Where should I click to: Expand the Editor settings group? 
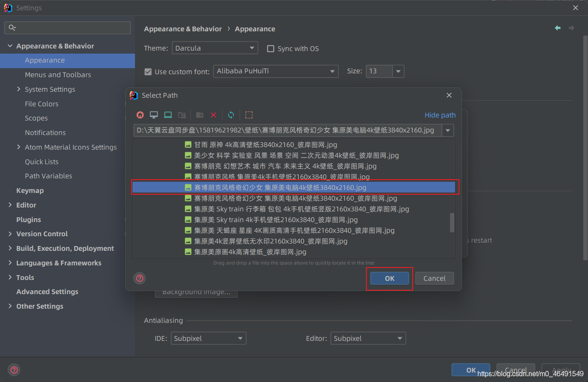coord(10,205)
